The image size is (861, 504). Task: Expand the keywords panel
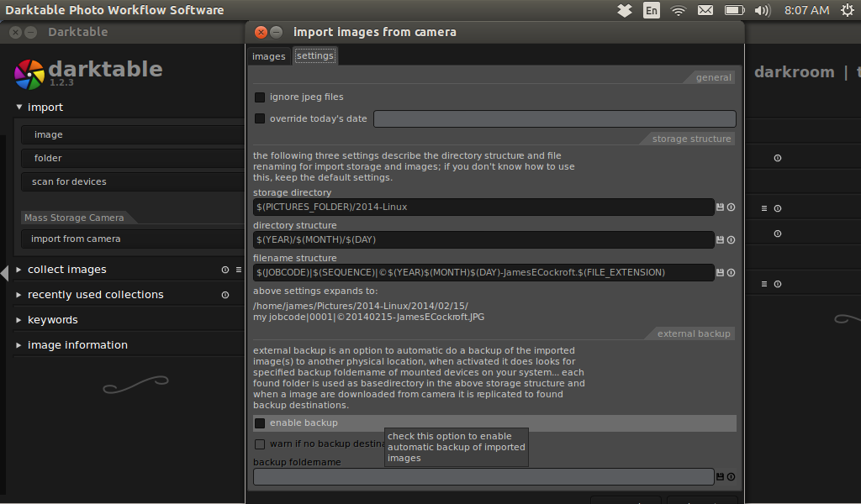52,320
